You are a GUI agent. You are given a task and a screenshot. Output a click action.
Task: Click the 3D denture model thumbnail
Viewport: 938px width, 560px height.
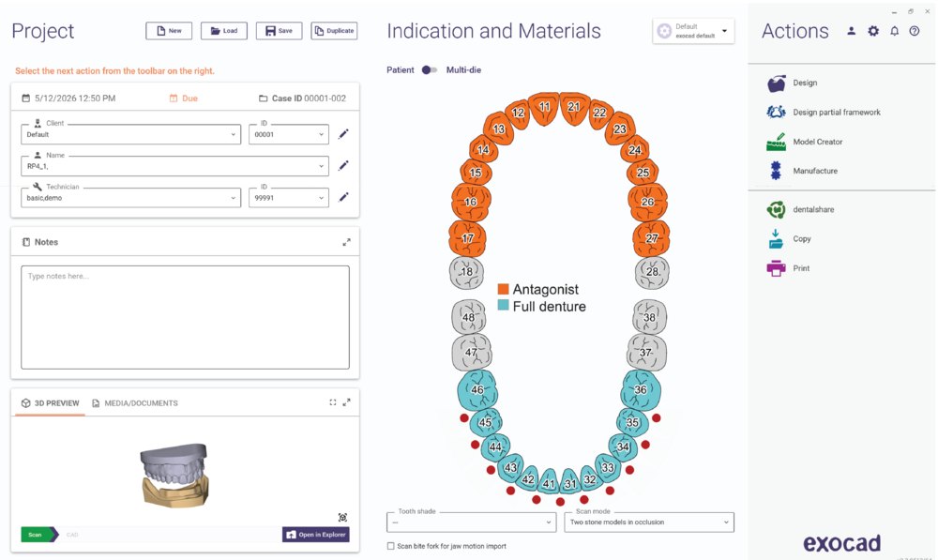(x=175, y=475)
